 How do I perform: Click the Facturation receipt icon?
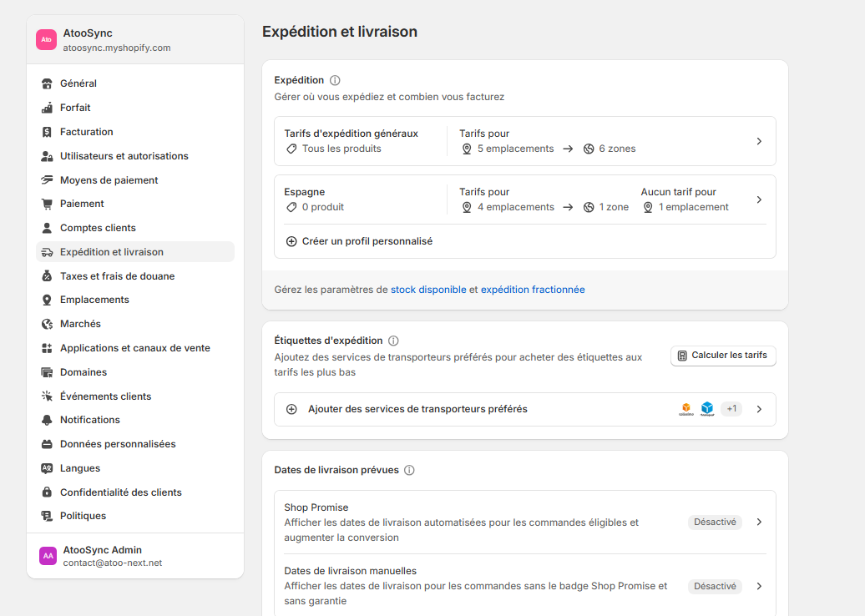point(47,132)
